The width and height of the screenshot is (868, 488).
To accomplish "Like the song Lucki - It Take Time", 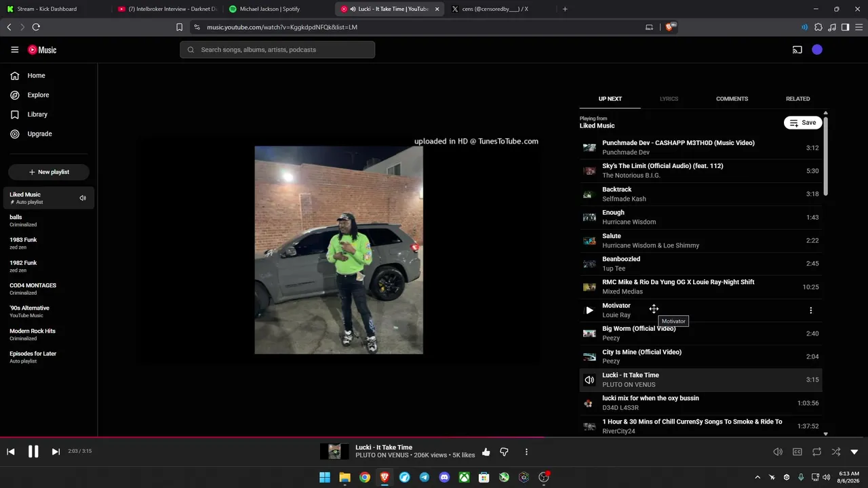I will (x=486, y=452).
